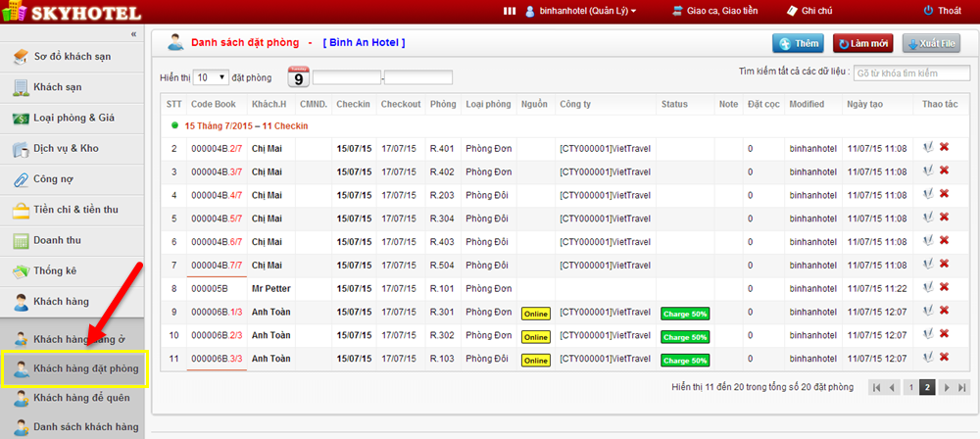Click edit icon for booking 000006B.1/3
The height and width of the screenshot is (439, 980).
[x=927, y=312]
